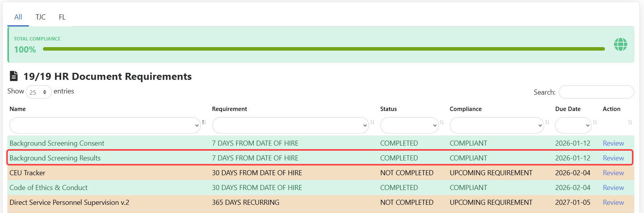Expand the Compliance filter dropdown
The height and width of the screenshot is (213, 644).
pyautogui.click(x=496, y=125)
